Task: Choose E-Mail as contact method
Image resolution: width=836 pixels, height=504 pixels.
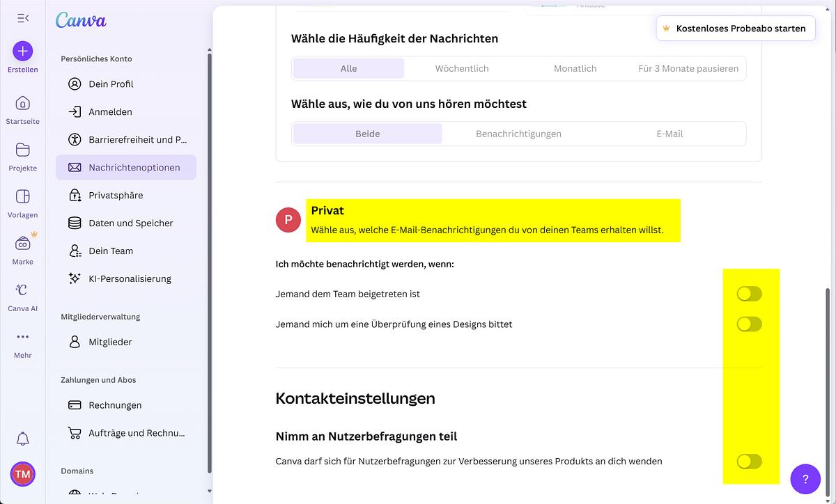Action: tap(669, 134)
